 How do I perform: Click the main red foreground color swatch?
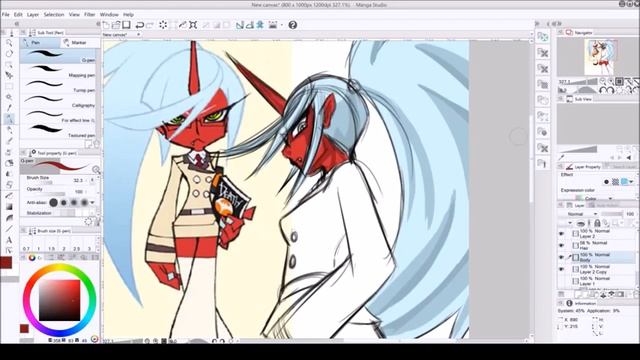point(6,262)
